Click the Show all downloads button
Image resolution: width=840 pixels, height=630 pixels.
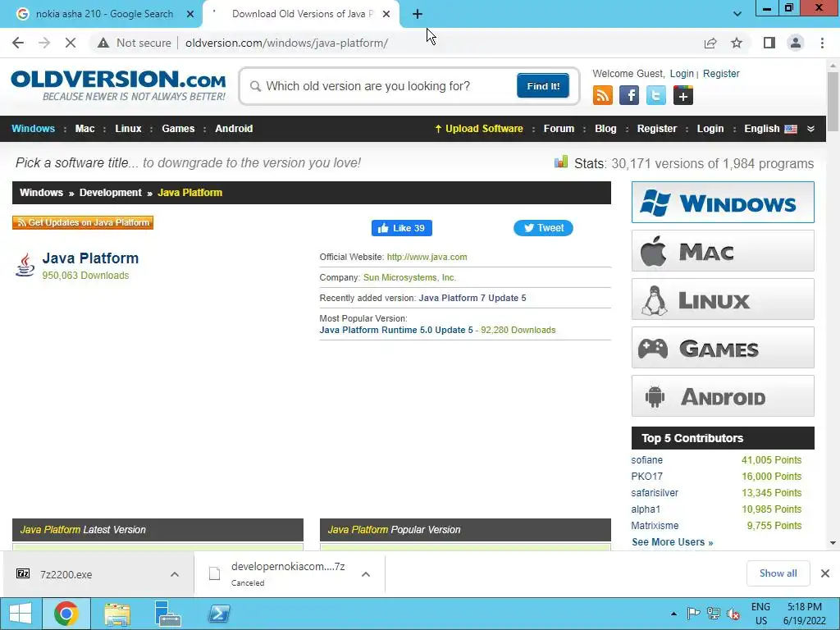778,573
